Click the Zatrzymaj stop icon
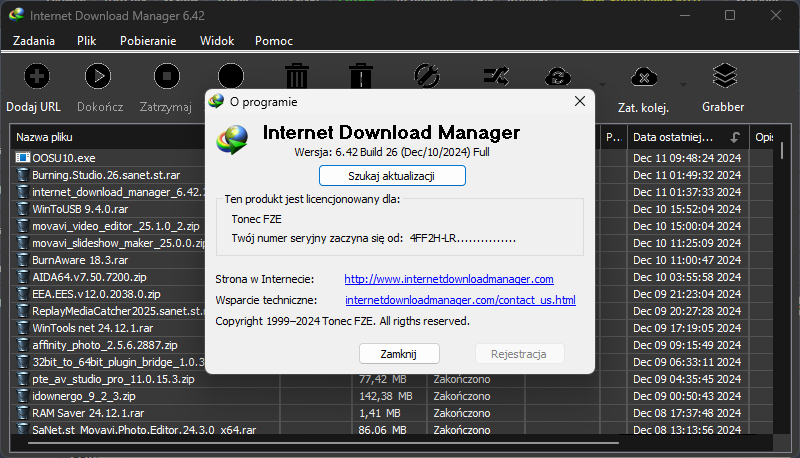Viewport: 800px width, 458px height. (167, 77)
